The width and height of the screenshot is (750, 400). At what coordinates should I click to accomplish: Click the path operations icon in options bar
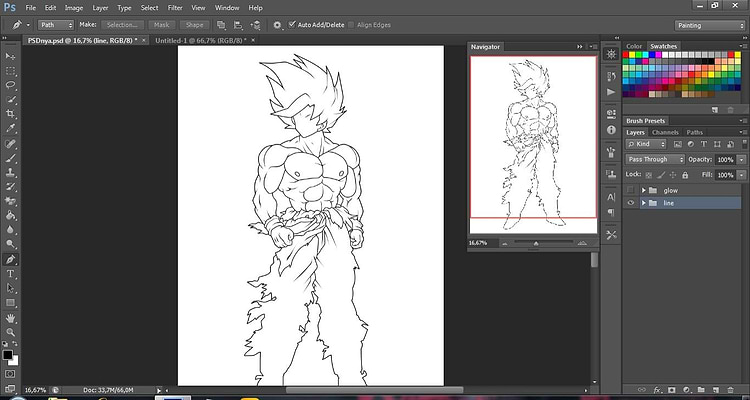tap(221, 25)
